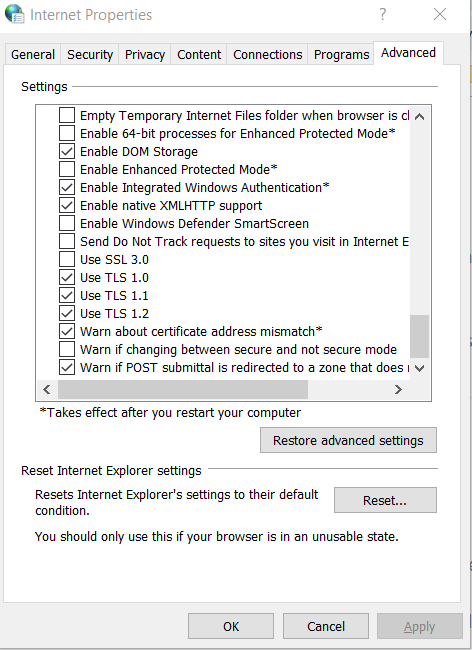The image size is (472, 650).
Task: Click the vertical scrollbar thumb
Action: 419,336
